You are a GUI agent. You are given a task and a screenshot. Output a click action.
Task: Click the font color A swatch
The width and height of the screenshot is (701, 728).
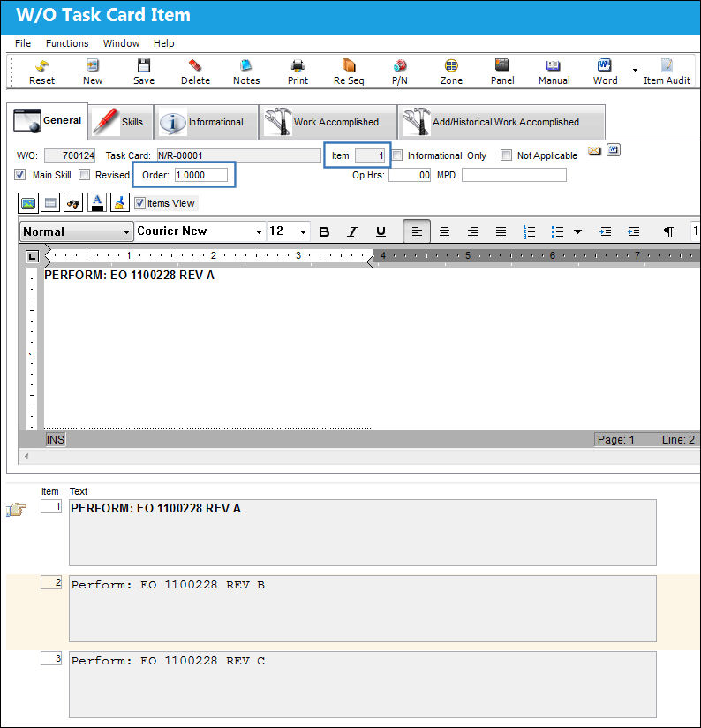(x=97, y=203)
